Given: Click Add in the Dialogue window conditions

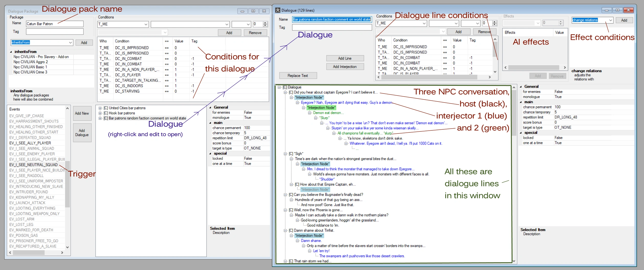Looking at the screenshot, I should (459, 32).
